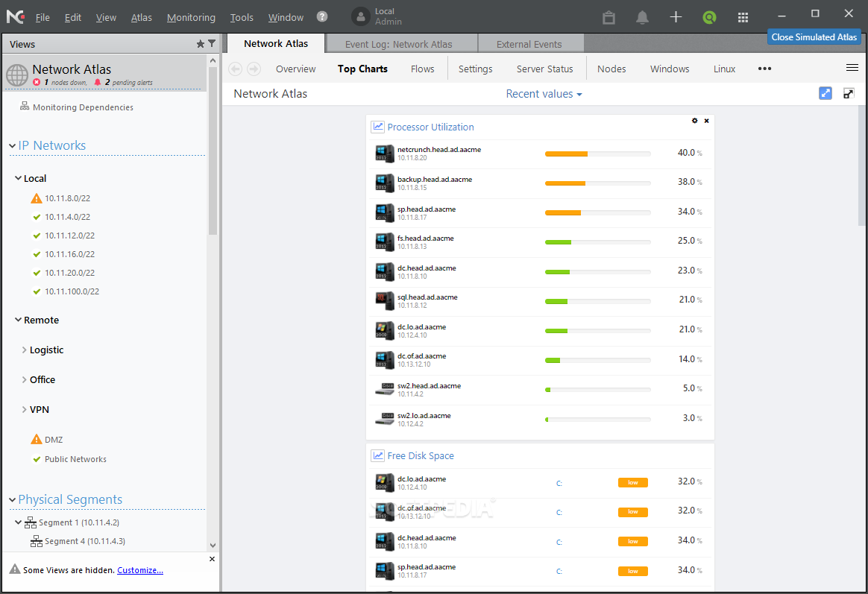The image size is (868, 594).
Task: Click fs.head.ad.aacme utilization bar
Action: [598, 241]
